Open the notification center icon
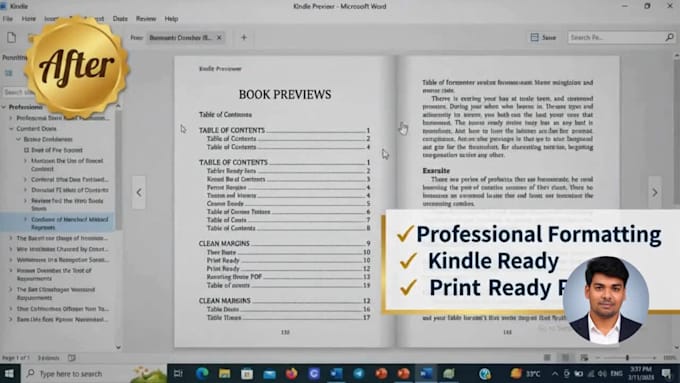Viewport: 680px width, 383px height. pos(667,373)
